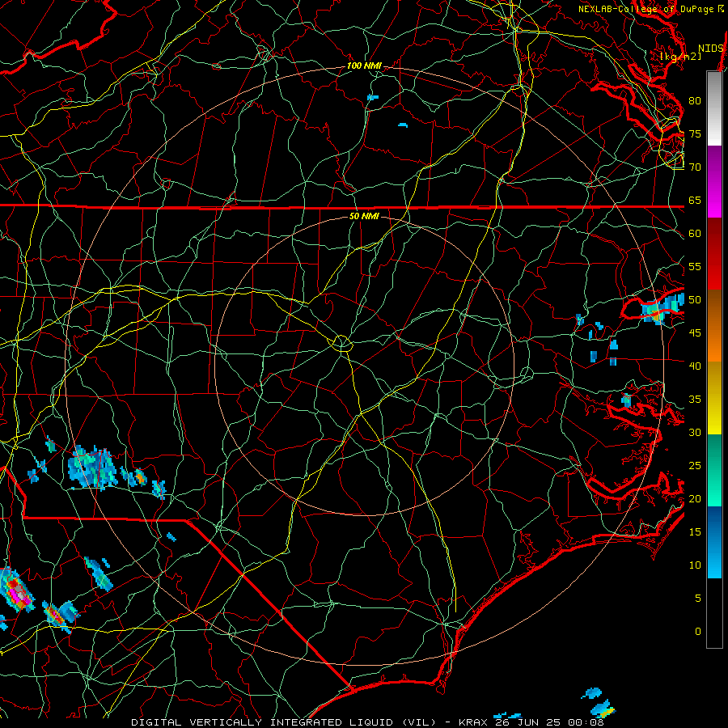The width and height of the screenshot is (728, 728).
Task: Click the yellow segment of the color scale
Action: pos(714,398)
